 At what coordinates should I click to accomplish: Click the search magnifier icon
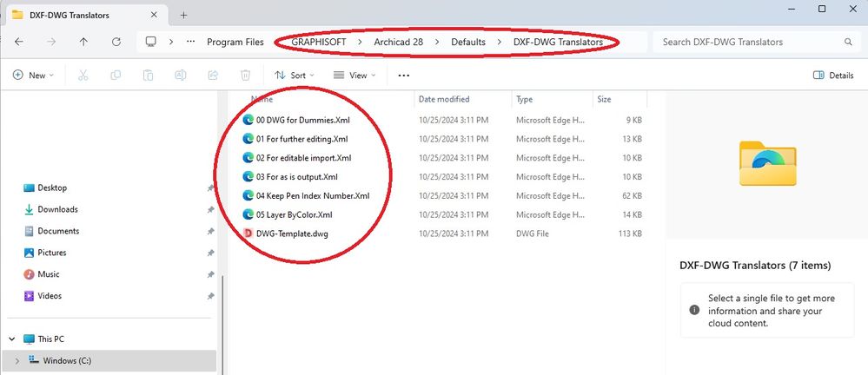847,42
